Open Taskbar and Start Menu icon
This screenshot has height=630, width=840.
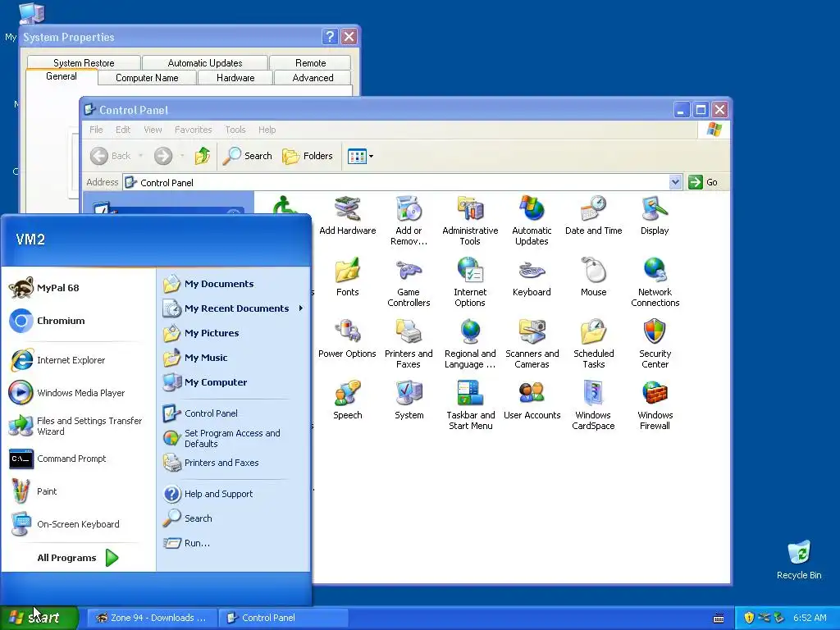(470, 405)
